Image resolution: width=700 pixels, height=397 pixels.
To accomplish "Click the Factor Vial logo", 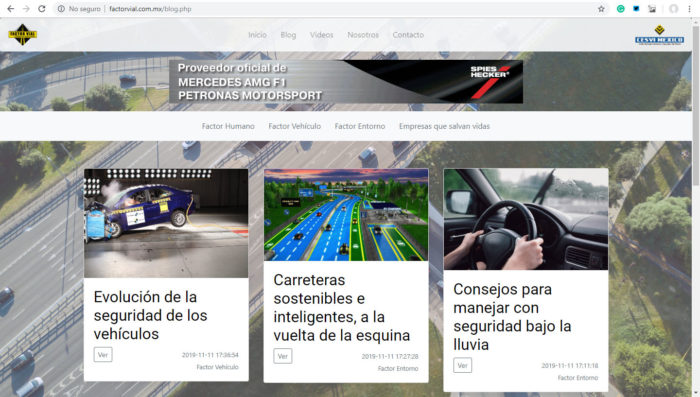I will (22, 35).
